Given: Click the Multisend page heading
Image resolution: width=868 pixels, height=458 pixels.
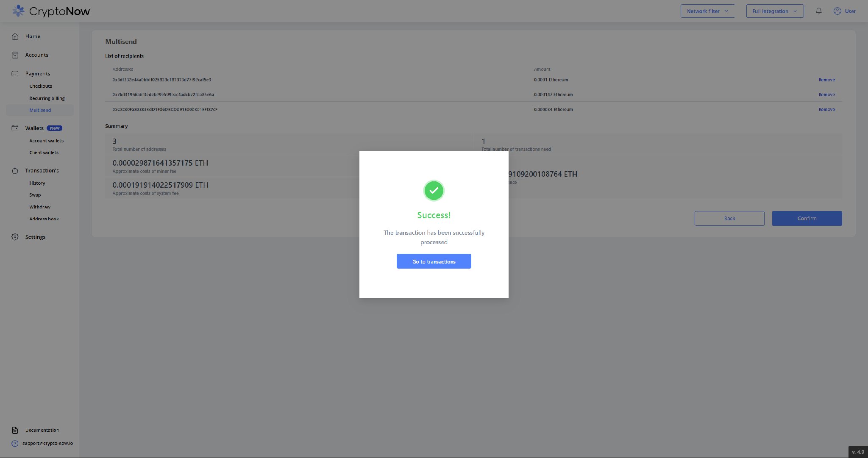Looking at the screenshot, I should [121, 42].
